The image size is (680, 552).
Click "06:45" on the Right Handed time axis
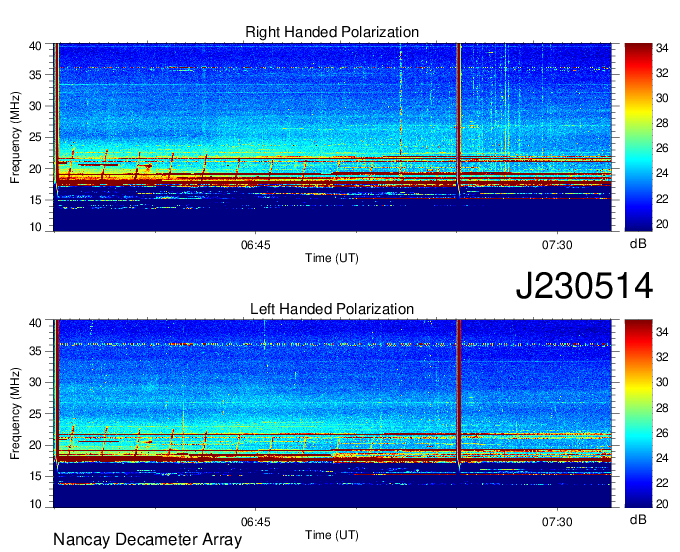pyautogui.click(x=255, y=245)
